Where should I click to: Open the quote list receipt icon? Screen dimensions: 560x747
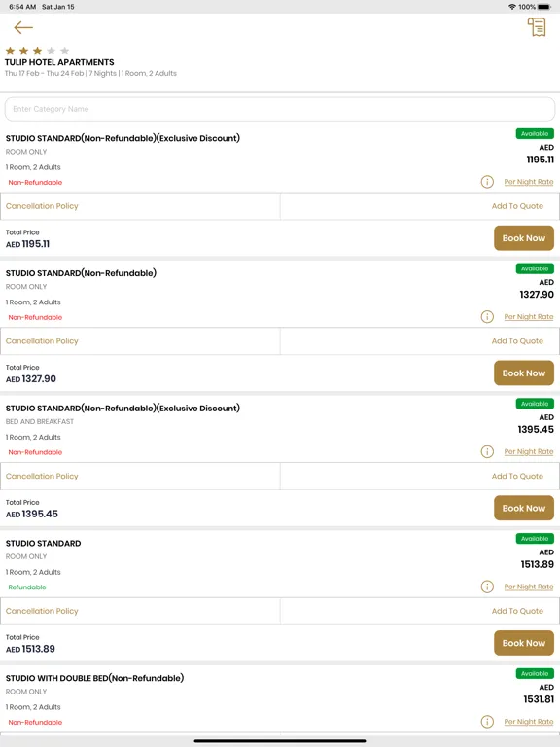pyautogui.click(x=537, y=27)
